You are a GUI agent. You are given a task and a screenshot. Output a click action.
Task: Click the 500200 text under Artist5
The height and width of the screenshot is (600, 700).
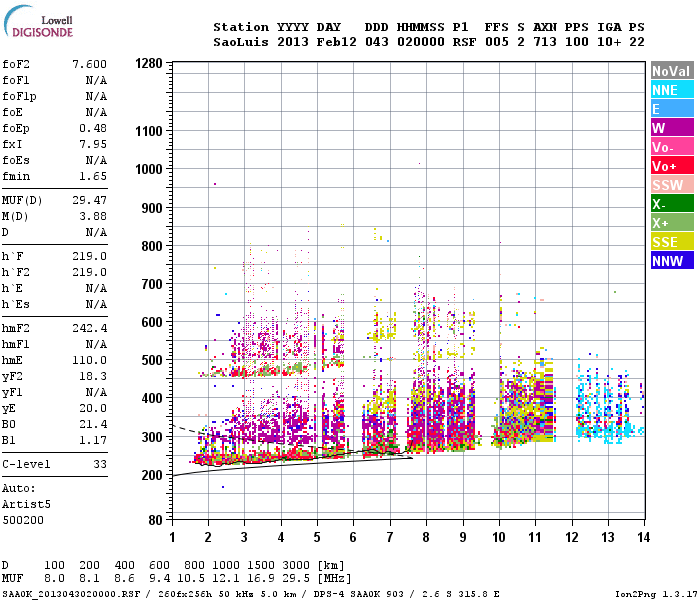click(23, 521)
